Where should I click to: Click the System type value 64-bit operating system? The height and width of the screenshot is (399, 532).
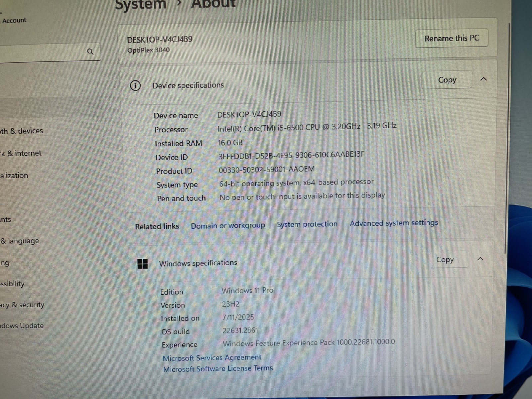click(296, 183)
